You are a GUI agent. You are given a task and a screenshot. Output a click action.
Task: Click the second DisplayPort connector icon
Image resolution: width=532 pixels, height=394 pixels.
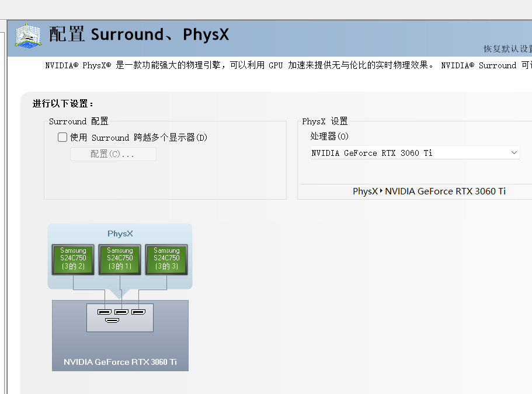click(121, 312)
